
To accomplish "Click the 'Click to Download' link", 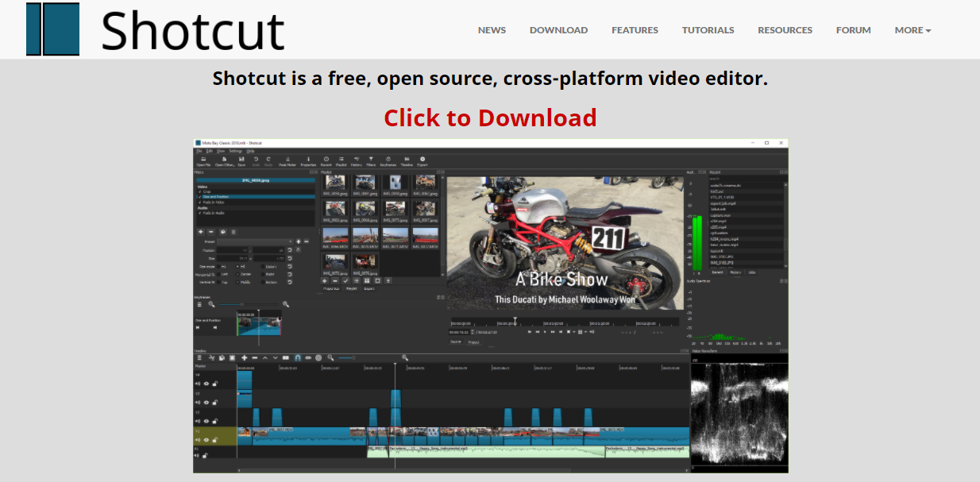I will pyautogui.click(x=490, y=118).
